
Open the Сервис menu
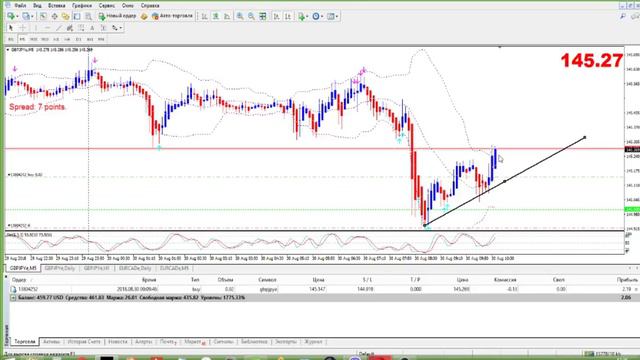click(107, 6)
